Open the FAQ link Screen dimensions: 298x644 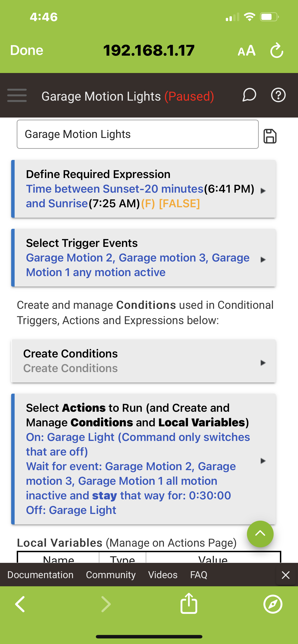point(198,575)
